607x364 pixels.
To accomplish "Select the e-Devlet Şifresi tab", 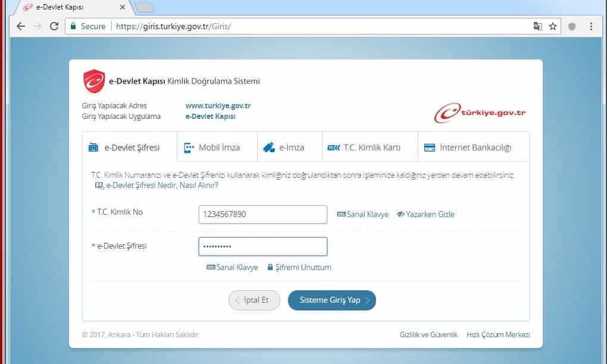I will (130, 147).
